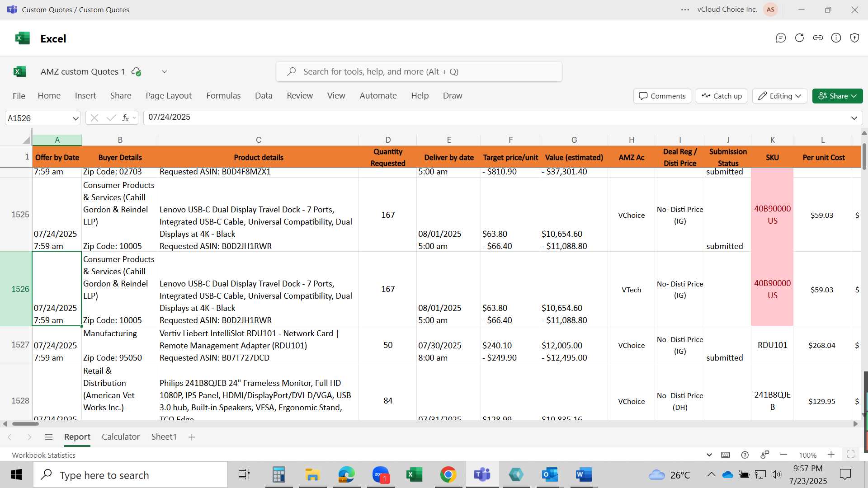The height and width of the screenshot is (488, 868).
Task: Go to previous sheet arrow
Action: [9, 437]
